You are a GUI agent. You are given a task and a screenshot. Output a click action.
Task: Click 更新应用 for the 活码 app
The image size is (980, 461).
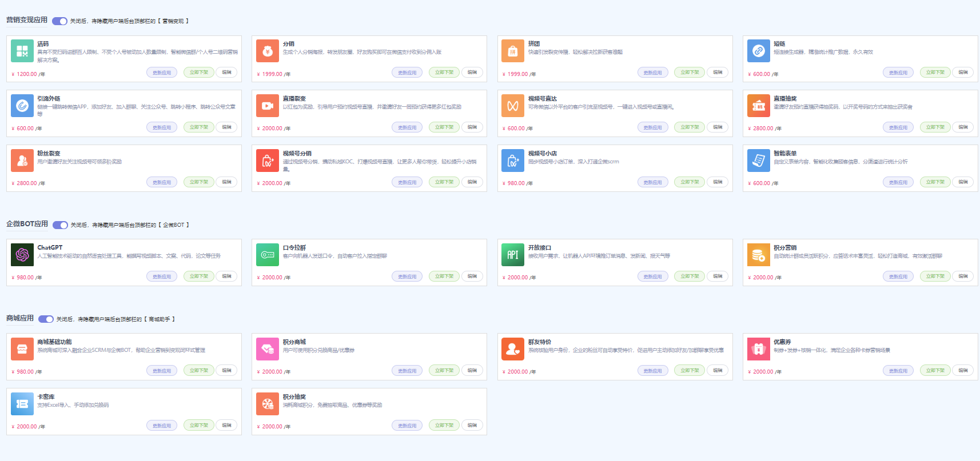point(162,73)
